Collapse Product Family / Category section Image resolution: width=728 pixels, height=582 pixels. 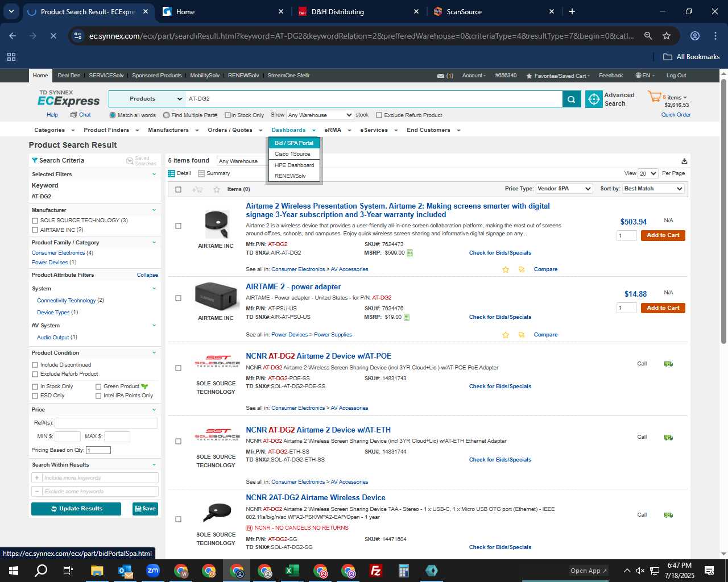[x=154, y=243]
